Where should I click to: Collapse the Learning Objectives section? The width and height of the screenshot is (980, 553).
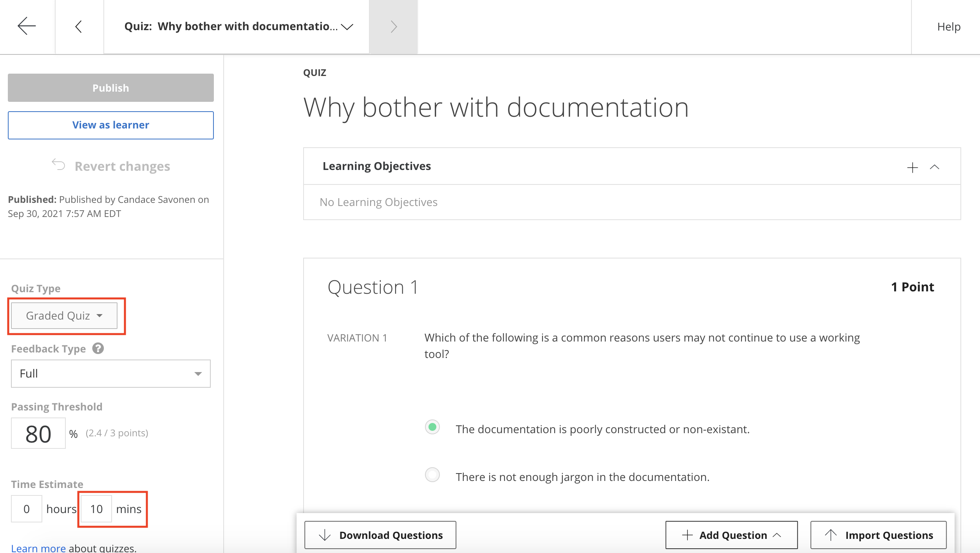(935, 167)
